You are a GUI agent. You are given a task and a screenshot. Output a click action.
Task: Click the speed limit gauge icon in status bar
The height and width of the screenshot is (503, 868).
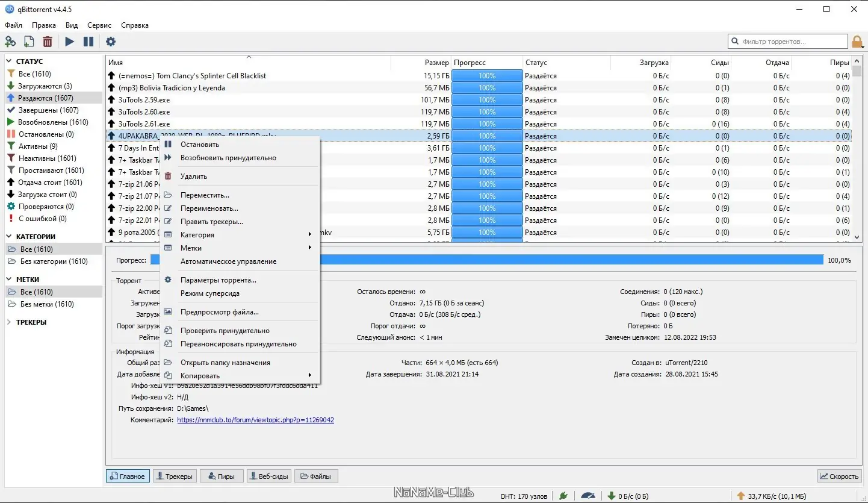[x=588, y=496]
